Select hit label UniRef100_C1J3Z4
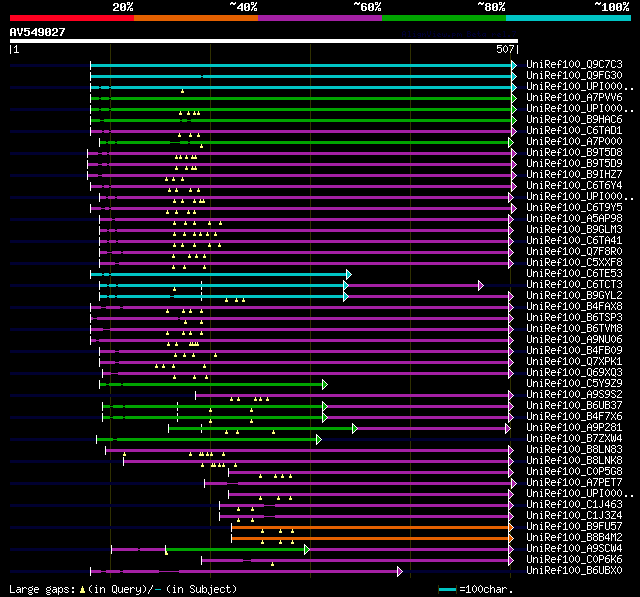Viewport: 640px width, 597px height. point(574,516)
